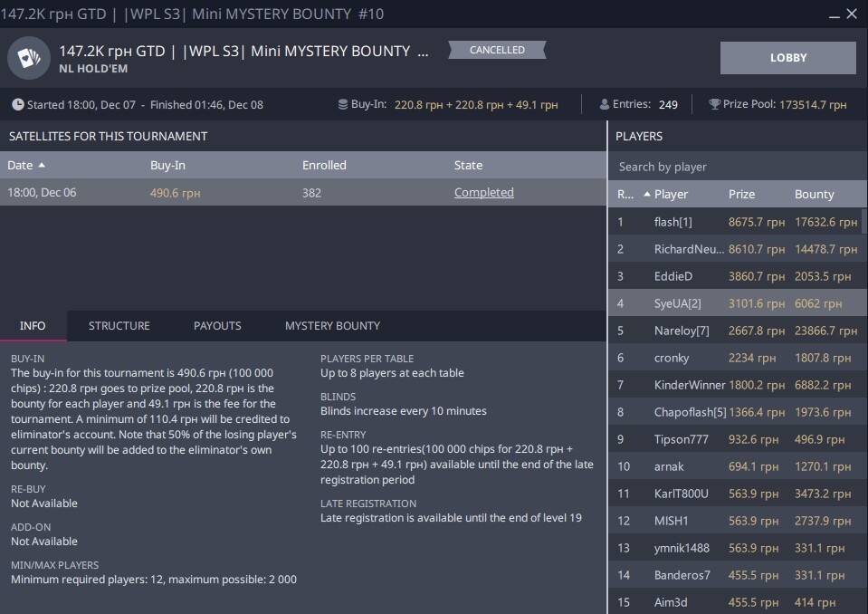The width and height of the screenshot is (868, 614).
Task: Click the clock icon beside start time
Action: 17,105
